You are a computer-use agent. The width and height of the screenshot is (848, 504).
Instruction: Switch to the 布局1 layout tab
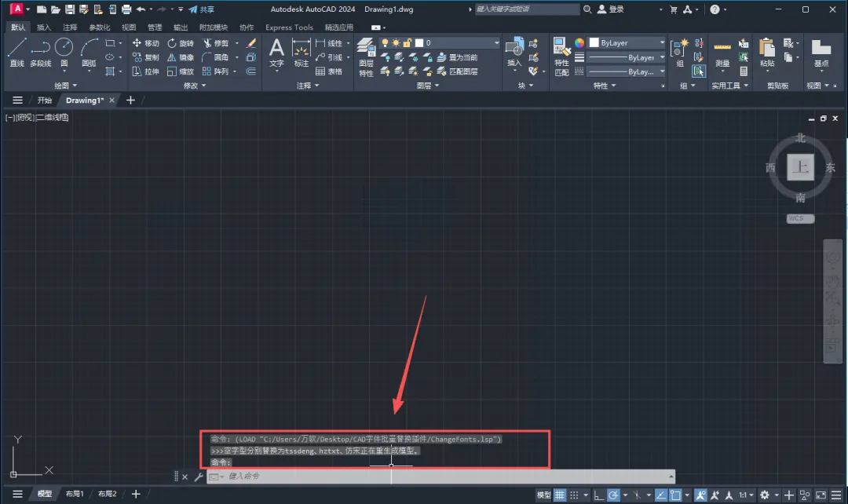tap(75, 494)
